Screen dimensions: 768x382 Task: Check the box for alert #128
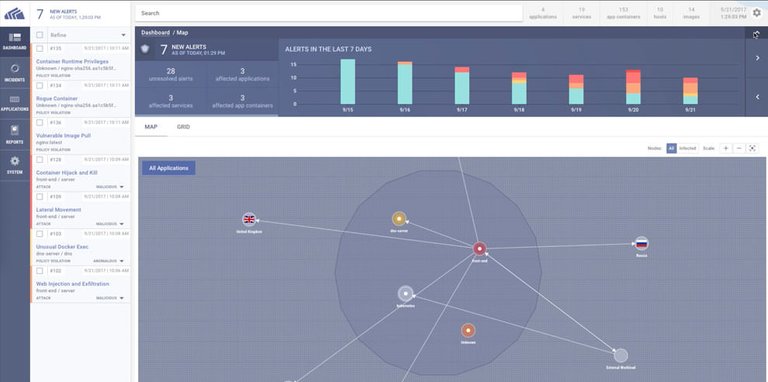[x=40, y=160]
